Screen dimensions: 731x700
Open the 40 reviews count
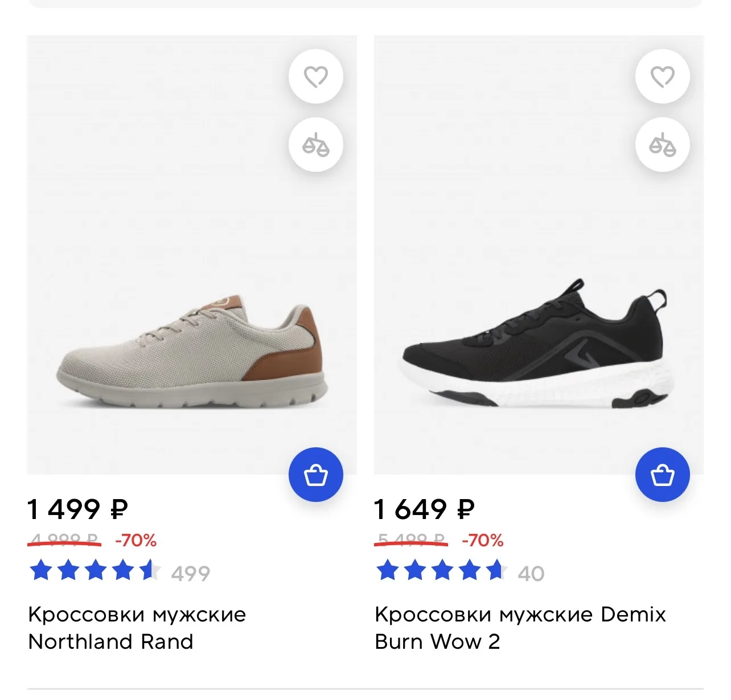coord(531,573)
